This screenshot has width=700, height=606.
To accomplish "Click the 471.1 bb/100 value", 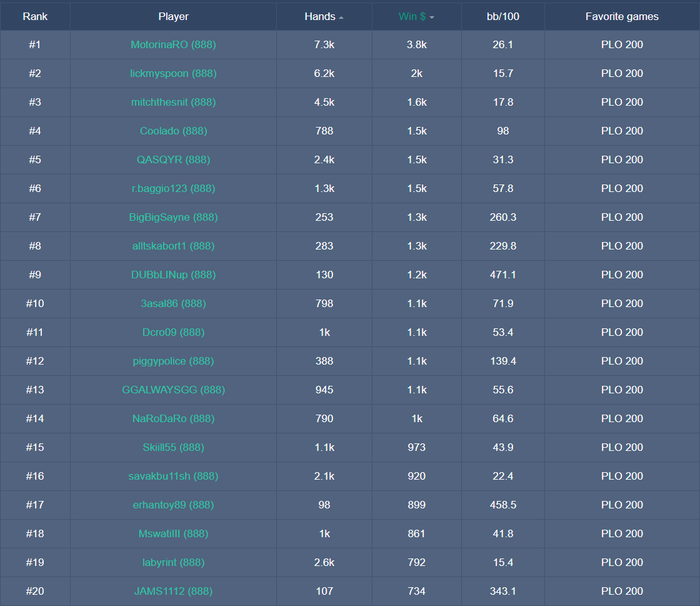I will pyautogui.click(x=503, y=275).
